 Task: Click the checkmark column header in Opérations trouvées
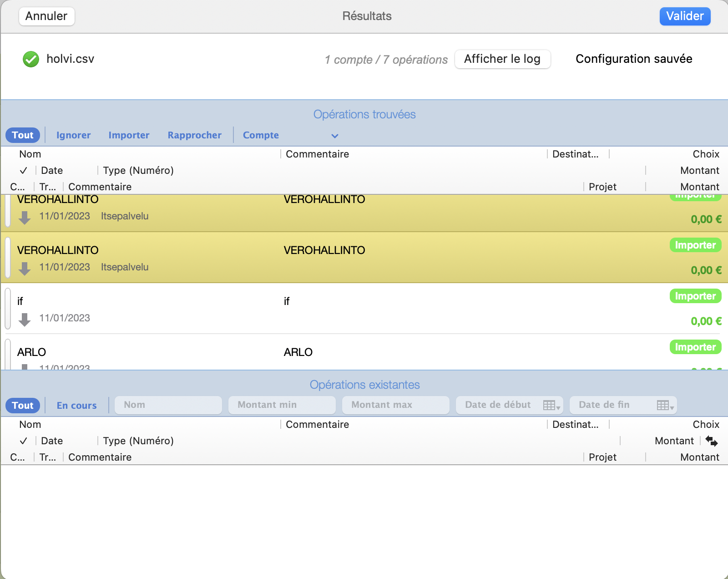tap(24, 171)
